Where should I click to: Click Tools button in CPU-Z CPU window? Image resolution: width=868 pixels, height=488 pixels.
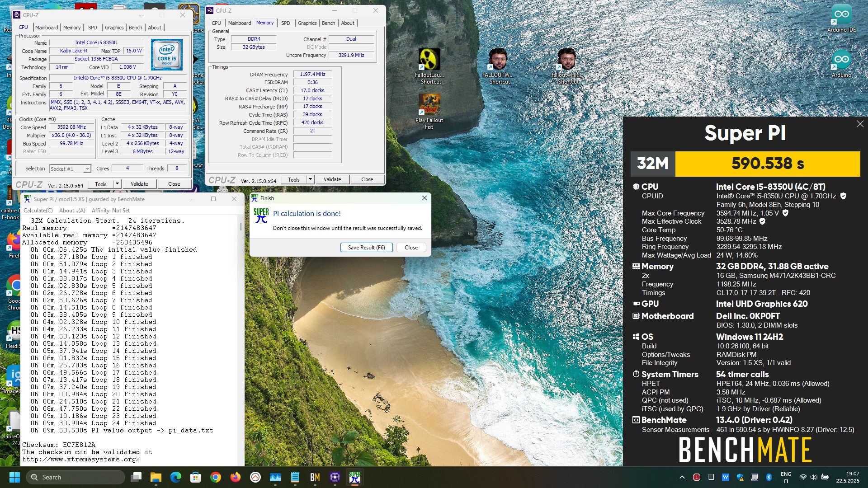click(101, 184)
